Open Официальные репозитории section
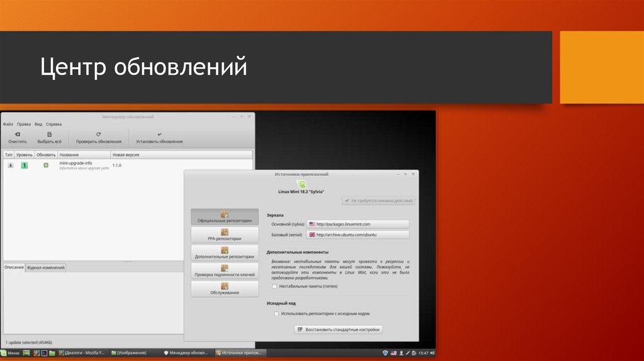 [225, 217]
